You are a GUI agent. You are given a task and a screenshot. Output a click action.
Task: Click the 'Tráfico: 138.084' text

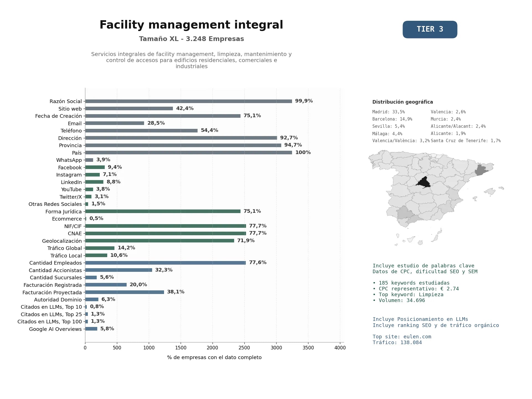[x=397, y=342]
